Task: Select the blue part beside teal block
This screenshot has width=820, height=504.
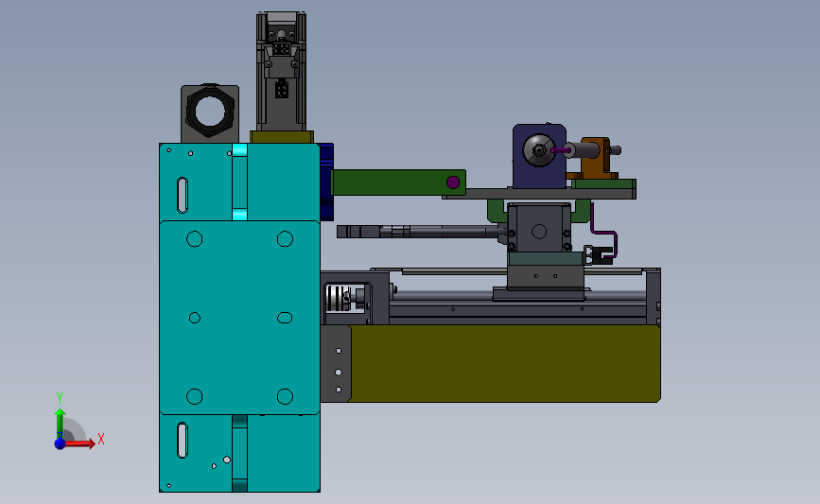Action: [326, 182]
